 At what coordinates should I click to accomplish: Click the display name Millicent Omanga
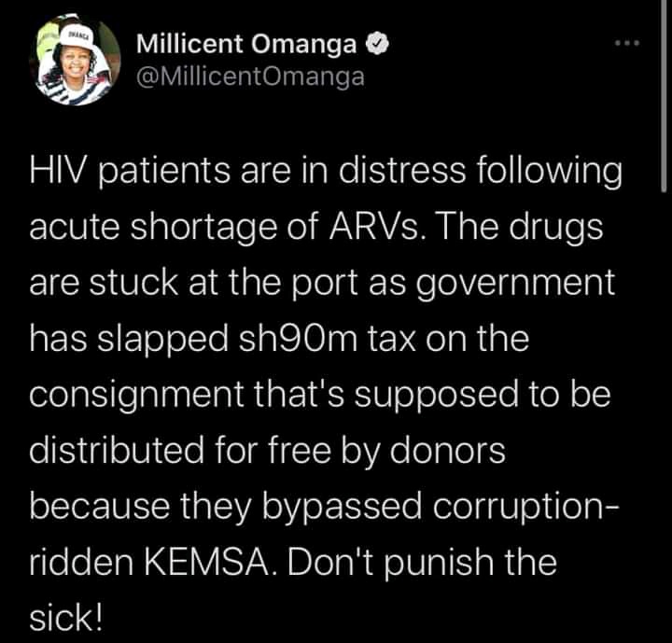click(246, 44)
